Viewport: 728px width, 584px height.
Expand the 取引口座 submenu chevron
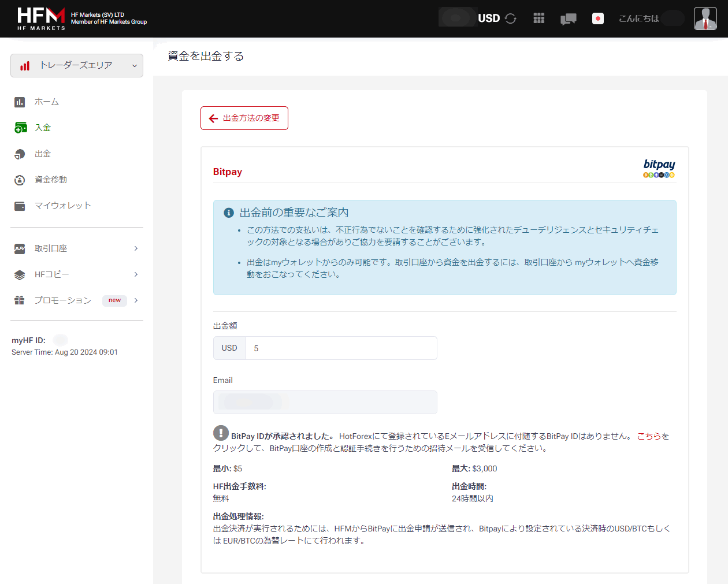pos(136,248)
